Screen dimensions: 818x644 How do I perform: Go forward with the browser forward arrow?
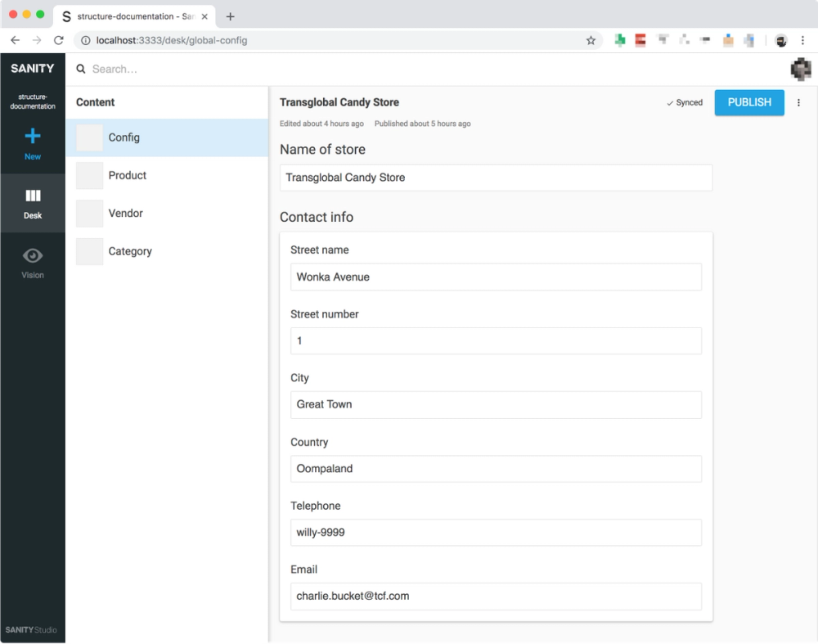tap(37, 40)
